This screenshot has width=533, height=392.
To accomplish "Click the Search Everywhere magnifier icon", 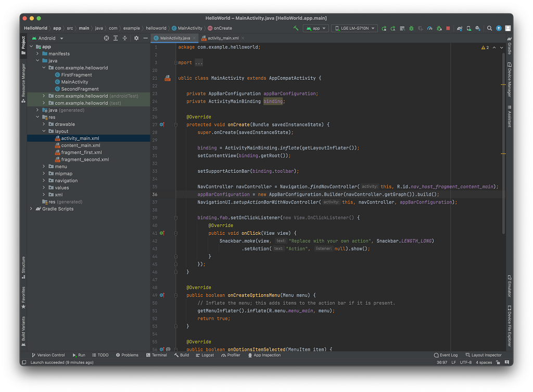I will coord(489,28).
